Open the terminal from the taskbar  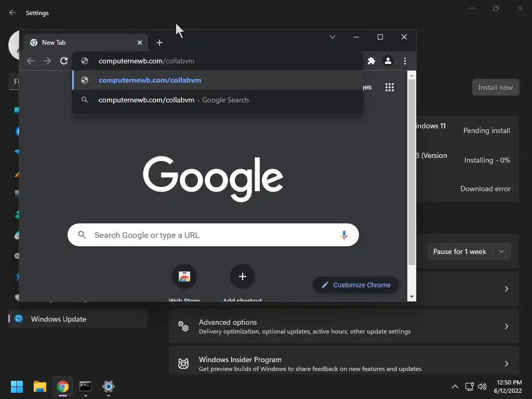click(85, 387)
